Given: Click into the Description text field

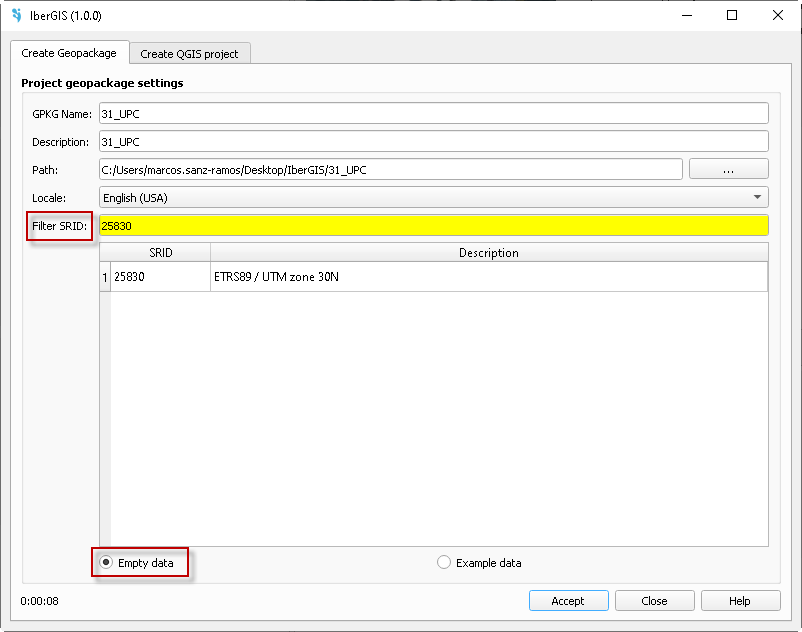Looking at the screenshot, I should pyautogui.click(x=433, y=142).
